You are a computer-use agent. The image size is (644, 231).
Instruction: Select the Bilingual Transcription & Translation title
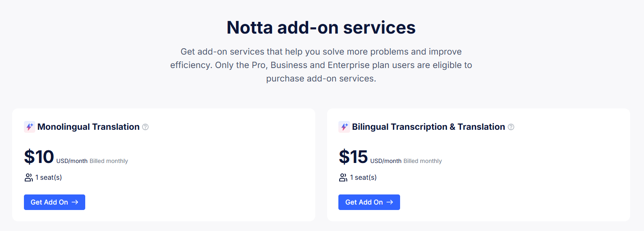(x=429, y=127)
